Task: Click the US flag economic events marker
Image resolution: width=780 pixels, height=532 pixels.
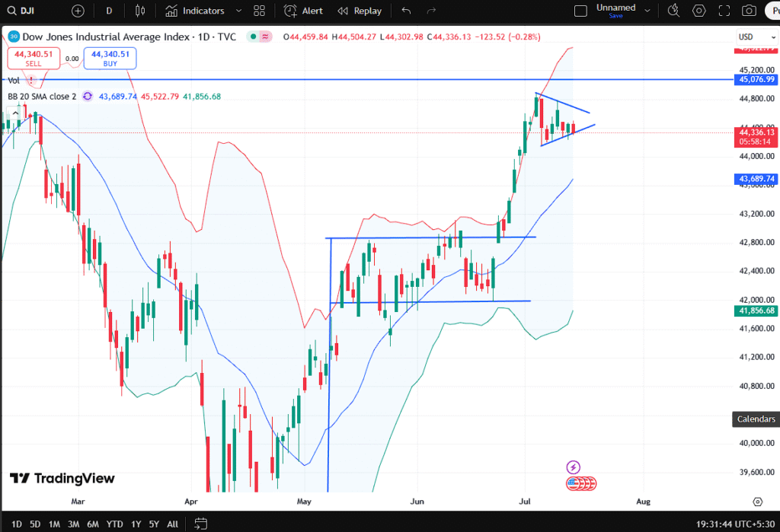Action: (x=573, y=483)
